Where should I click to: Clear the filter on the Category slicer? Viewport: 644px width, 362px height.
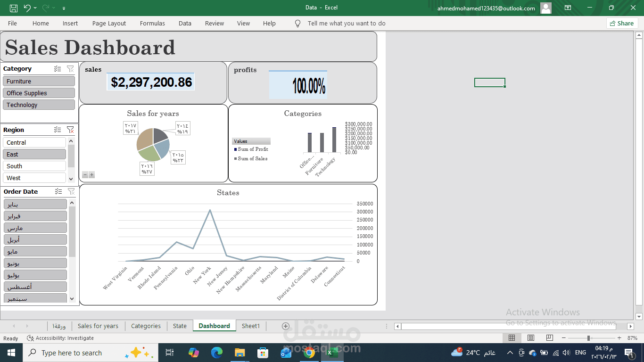[x=70, y=69]
